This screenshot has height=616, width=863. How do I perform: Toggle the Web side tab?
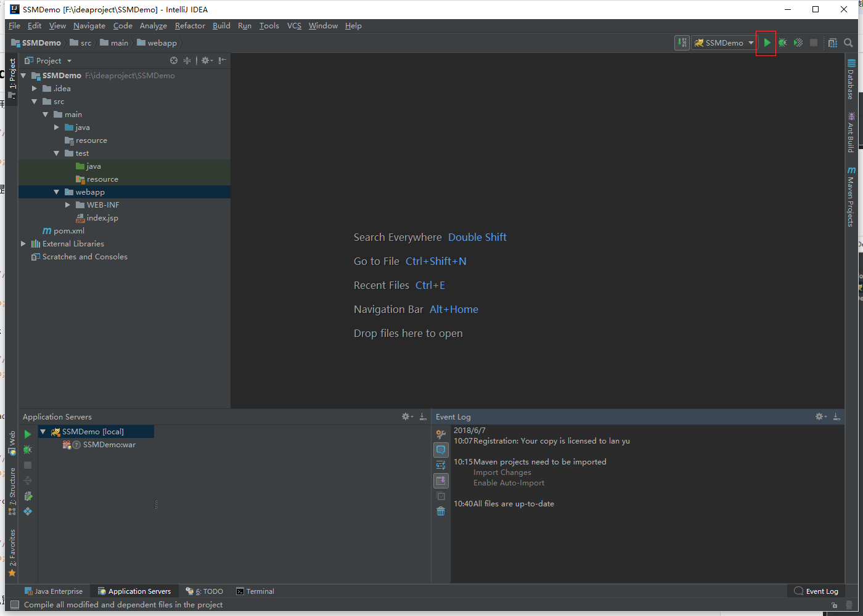point(12,443)
